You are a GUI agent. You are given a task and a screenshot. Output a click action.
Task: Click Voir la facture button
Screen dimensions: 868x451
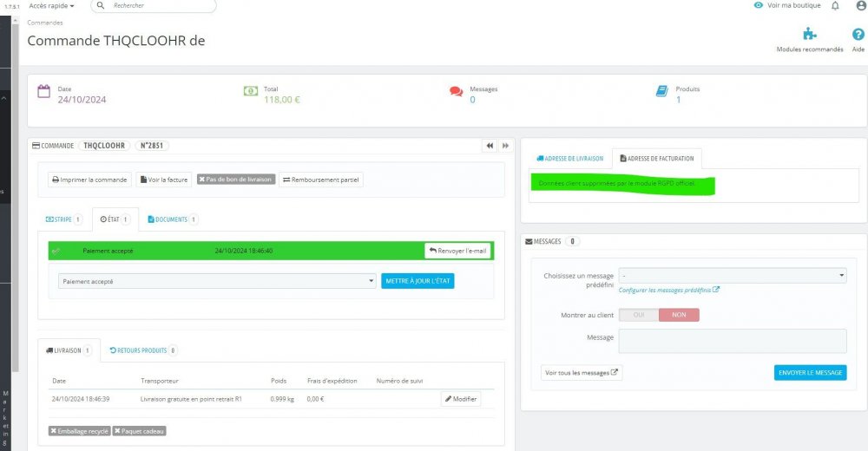point(164,180)
